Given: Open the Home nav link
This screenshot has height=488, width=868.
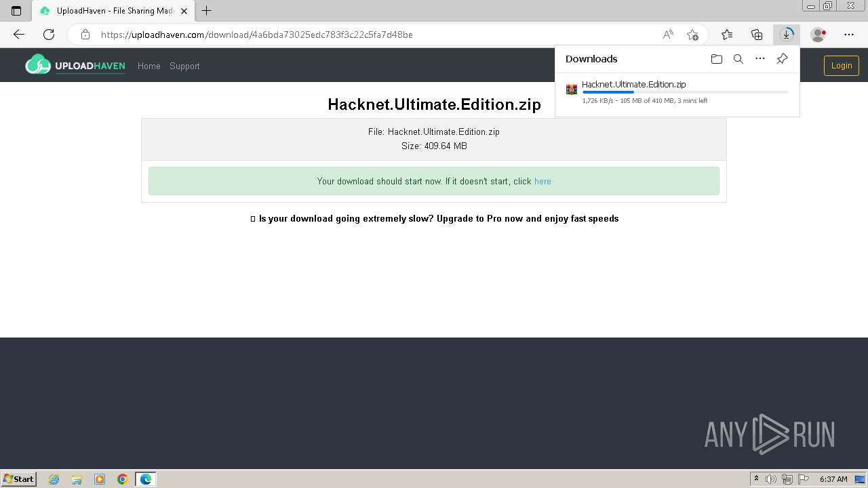Looking at the screenshot, I should [149, 66].
